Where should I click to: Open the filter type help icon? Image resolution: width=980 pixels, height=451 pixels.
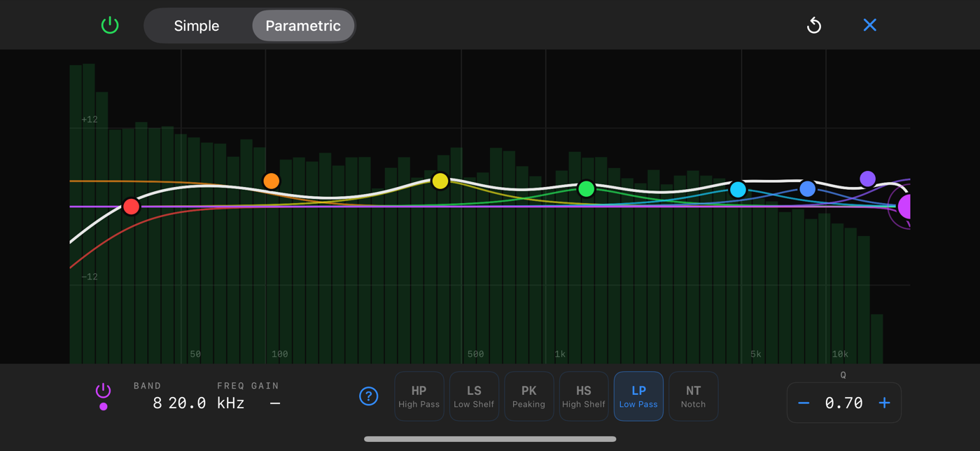point(368,396)
